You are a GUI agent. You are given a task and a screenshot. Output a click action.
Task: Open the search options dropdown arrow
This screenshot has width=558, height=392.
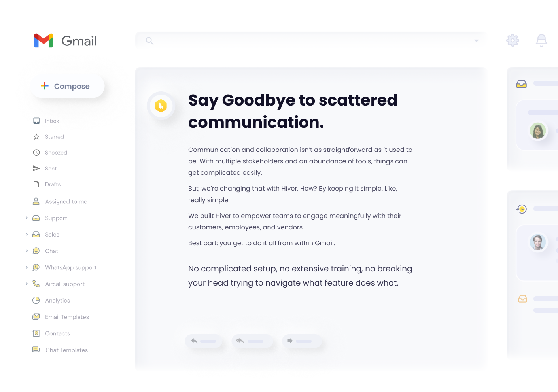pyautogui.click(x=477, y=41)
